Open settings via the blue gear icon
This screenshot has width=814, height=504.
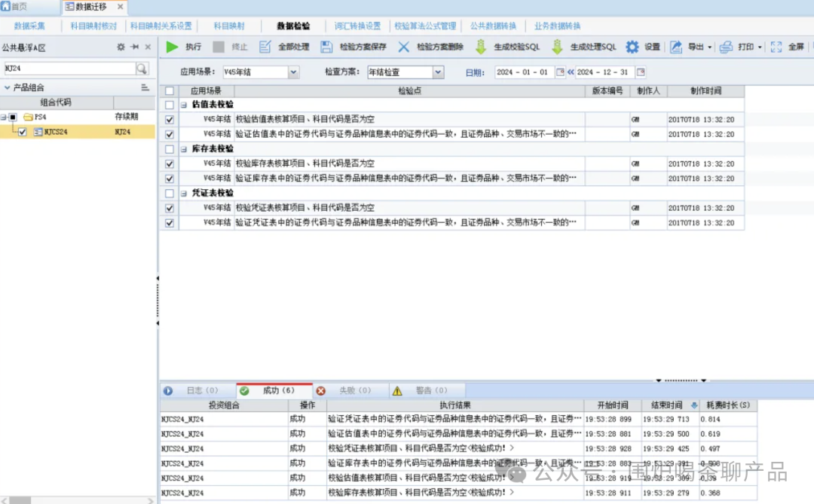(632, 47)
